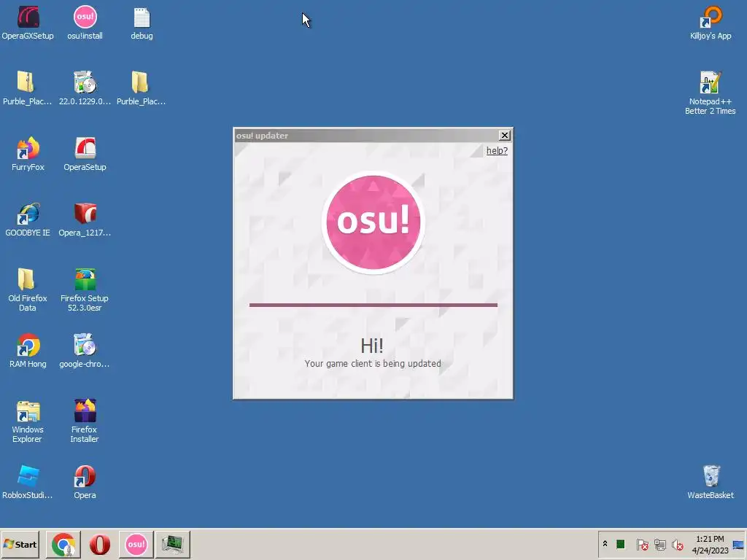Select the Opera desktop shortcut
The width and height of the screenshot is (747, 560).
(x=85, y=482)
